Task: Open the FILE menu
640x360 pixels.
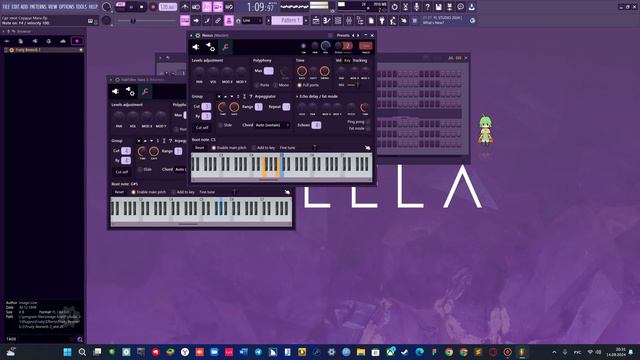Action: (x=6, y=7)
